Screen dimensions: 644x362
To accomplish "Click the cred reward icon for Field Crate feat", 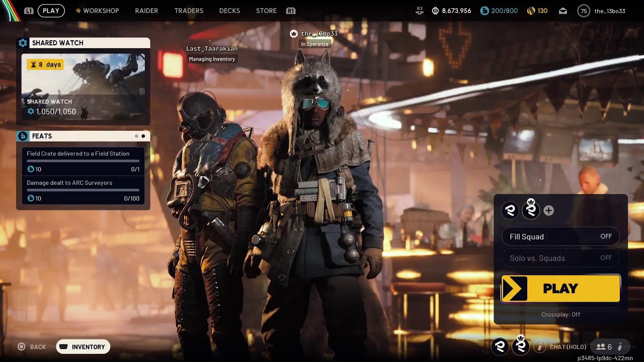I will [31, 169].
